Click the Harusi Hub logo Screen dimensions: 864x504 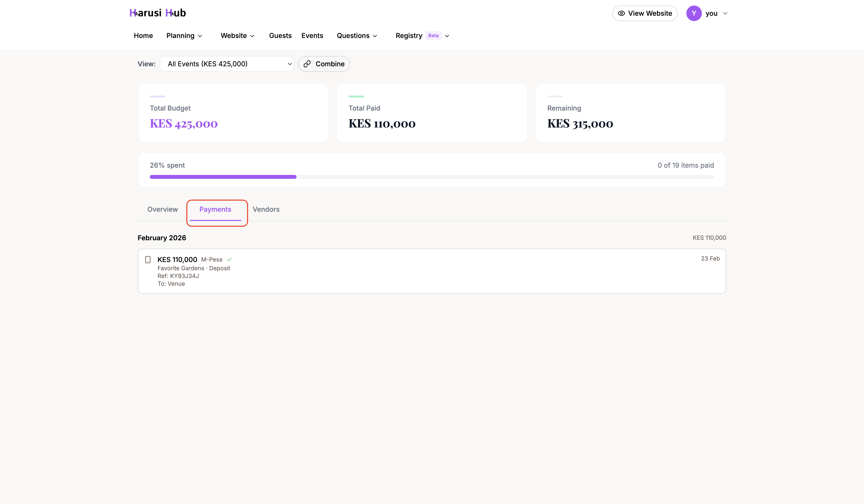click(157, 13)
